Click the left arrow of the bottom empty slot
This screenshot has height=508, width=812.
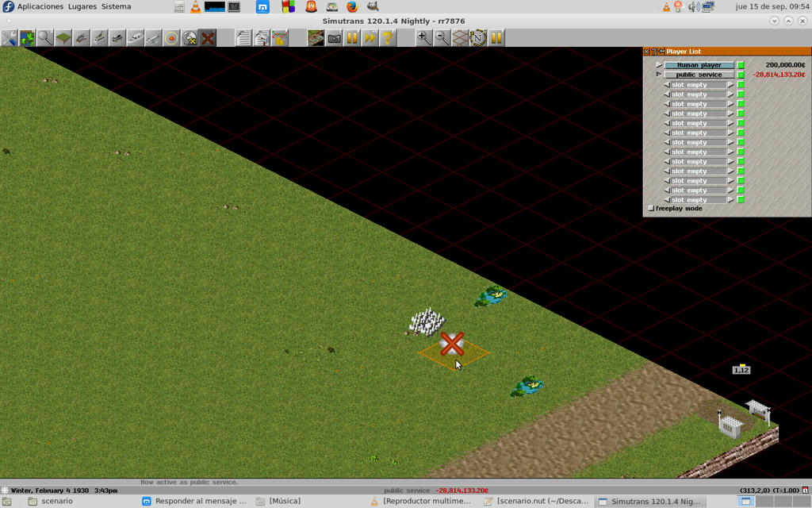[x=667, y=199]
